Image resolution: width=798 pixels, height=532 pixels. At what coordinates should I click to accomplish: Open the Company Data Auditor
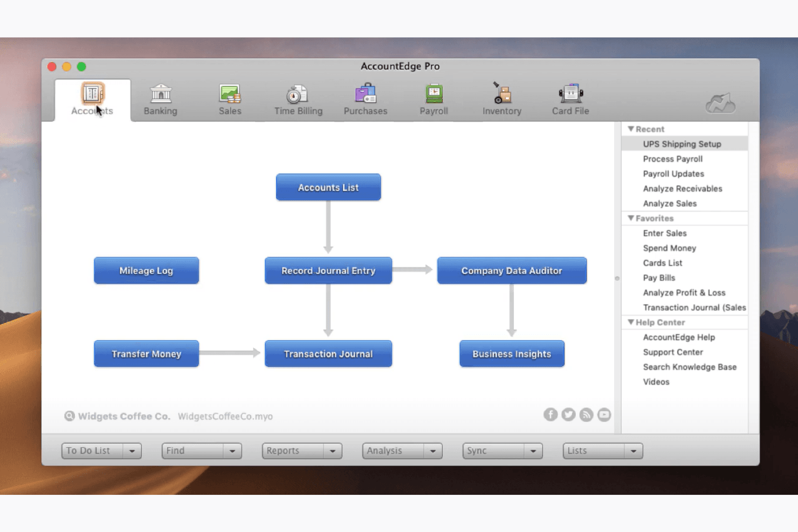tap(512, 270)
